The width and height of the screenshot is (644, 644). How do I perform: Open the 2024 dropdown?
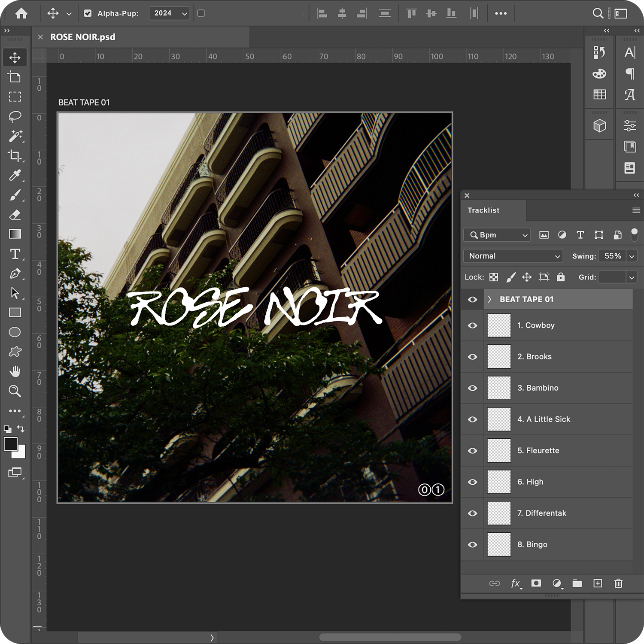(x=170, y=13)
